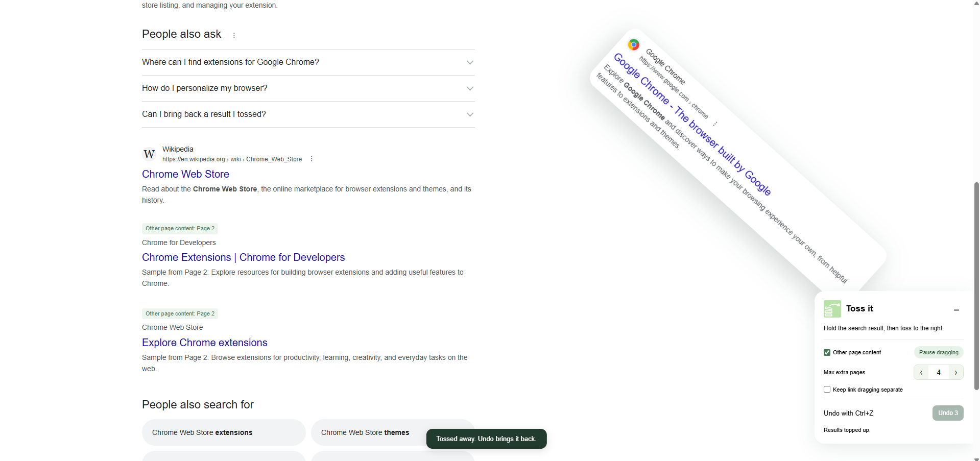Increase Max extra pages with right arrow
Viewport: 980px width, 461px height.
click(956, 372)
